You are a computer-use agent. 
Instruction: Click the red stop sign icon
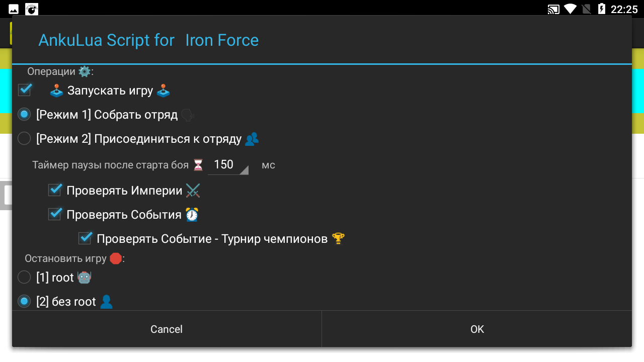click(115, 258)
